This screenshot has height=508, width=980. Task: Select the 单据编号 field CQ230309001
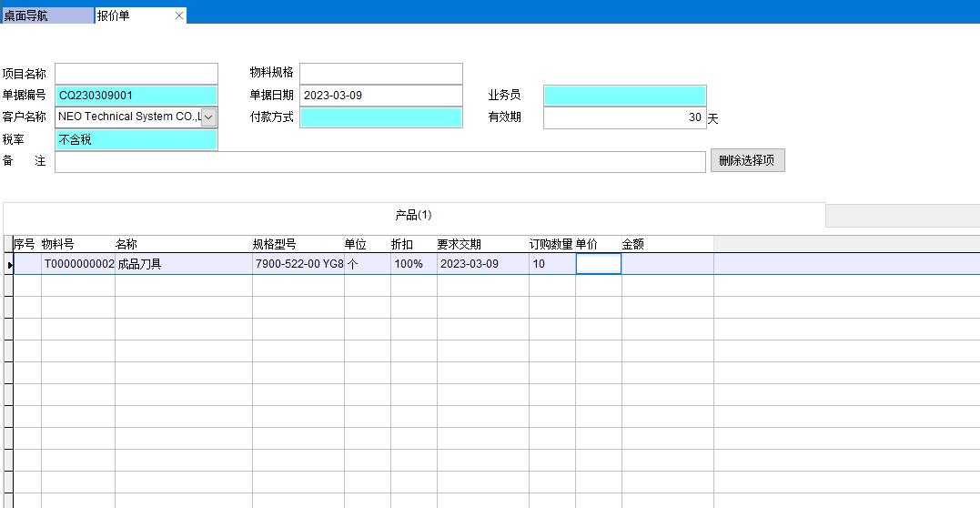(x=136, y=96)
